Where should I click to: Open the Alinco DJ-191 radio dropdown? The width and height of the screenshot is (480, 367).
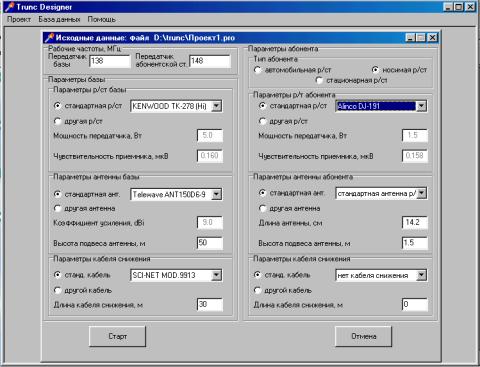(x=421, y=106)
